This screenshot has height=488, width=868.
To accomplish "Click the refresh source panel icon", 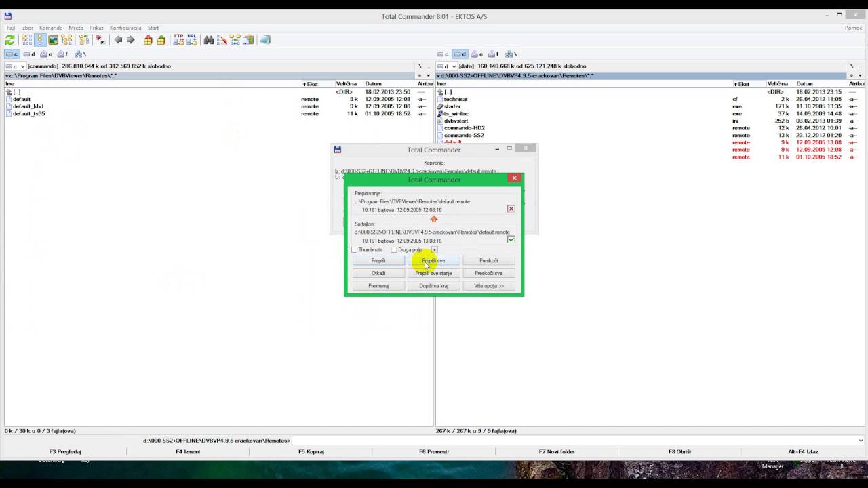I will [10, 40].
